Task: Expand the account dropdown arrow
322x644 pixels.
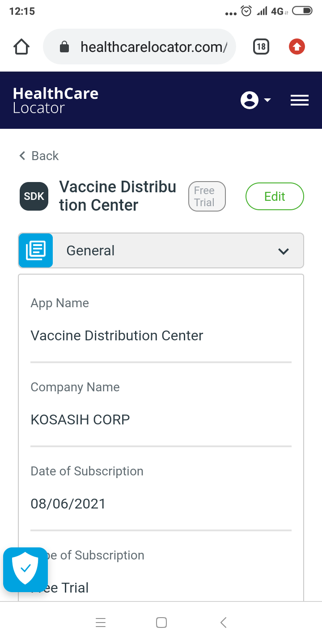Action: coord(267,100)
